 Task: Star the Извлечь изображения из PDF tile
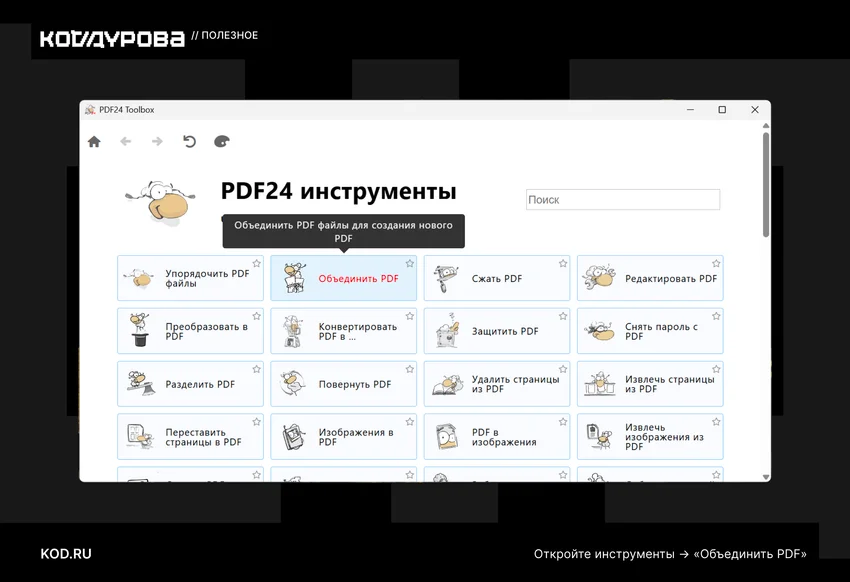point(716,422)
